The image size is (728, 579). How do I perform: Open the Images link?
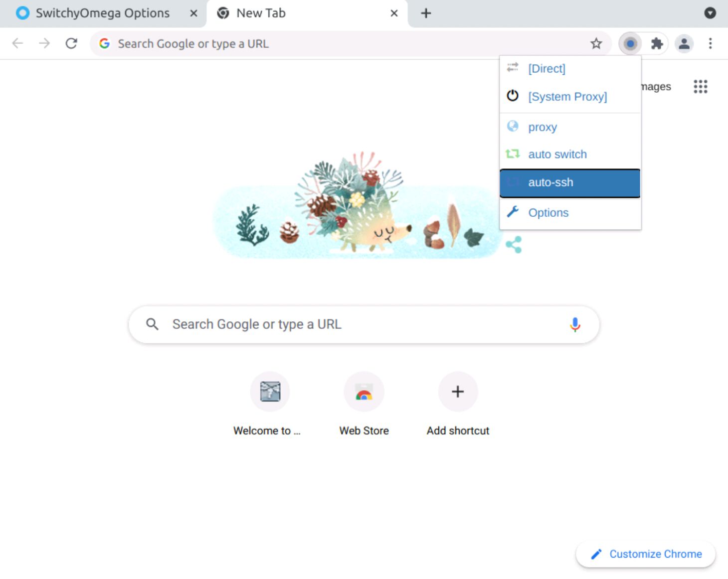(656, 87)
